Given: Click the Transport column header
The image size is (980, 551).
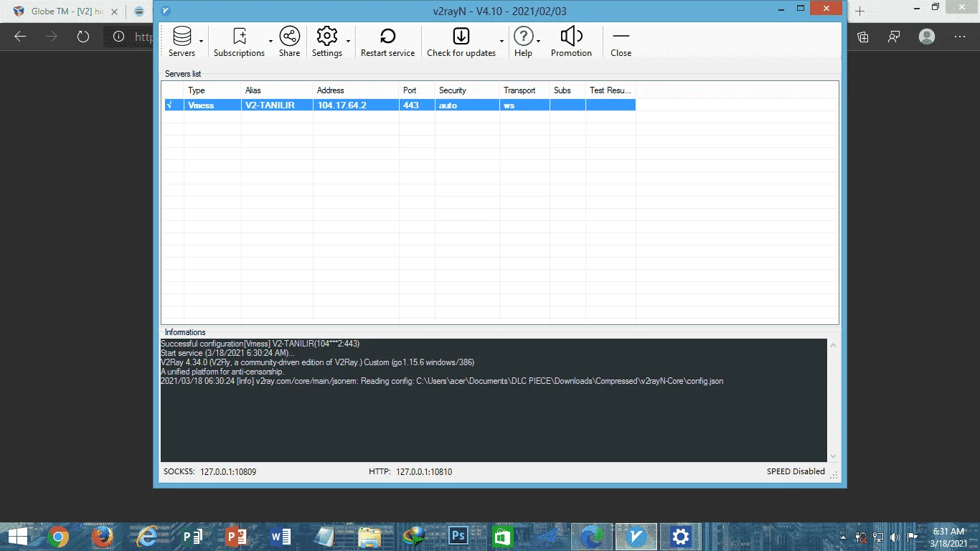Looking at the screenshot, I should click(x=524, y=90).
